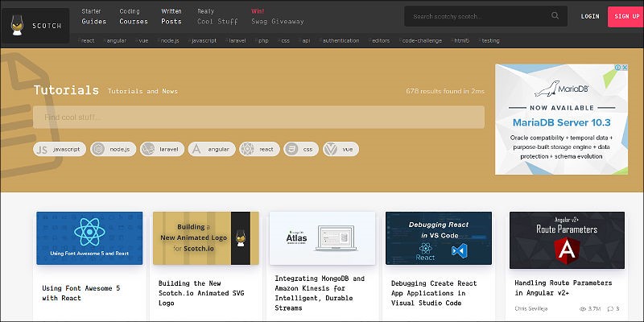Click the JS icon in the javascript pill

(x=42, y=149)
